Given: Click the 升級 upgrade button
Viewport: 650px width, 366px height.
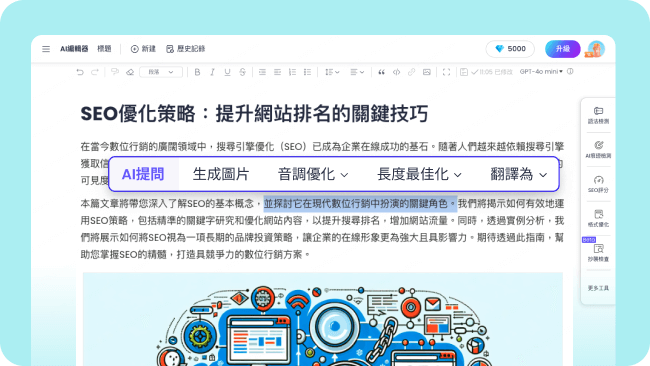Looking at the screenshot, I should coord(563,49).
